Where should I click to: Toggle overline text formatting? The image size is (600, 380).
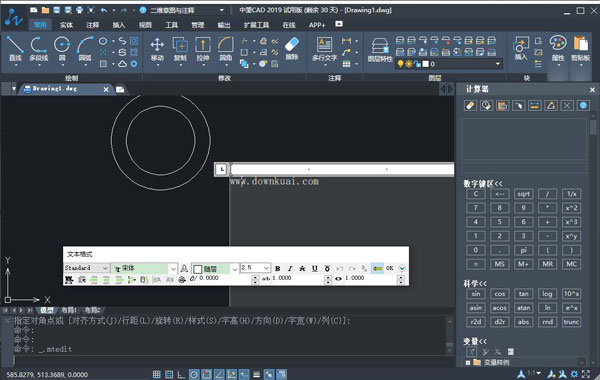(x=327, y=268)
